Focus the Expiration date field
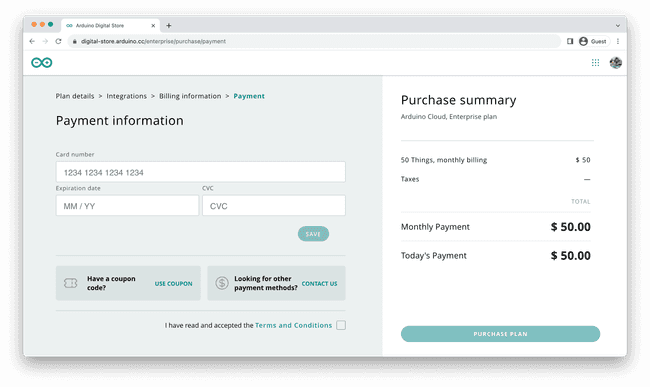This screenshot has width=650, height=387. (x=127, y=206)
